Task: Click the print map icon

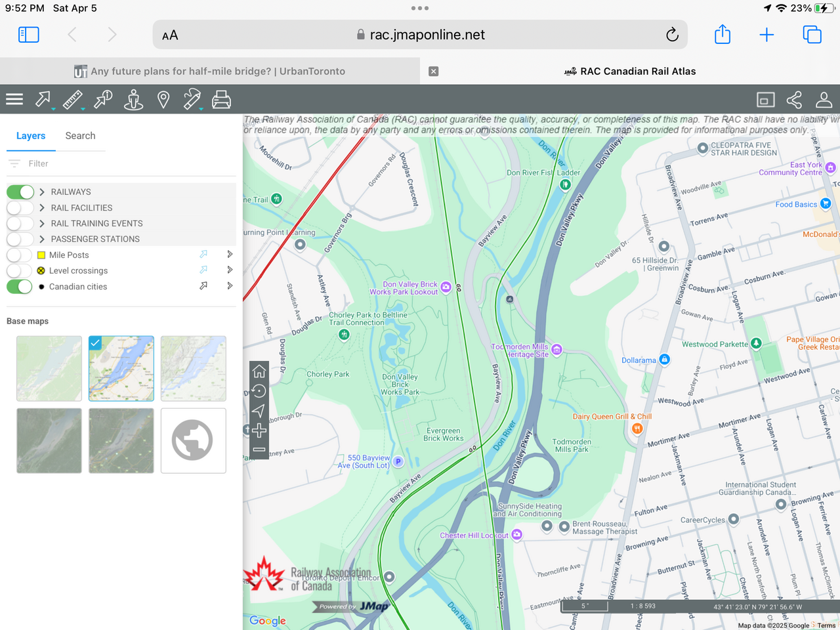Action: [221, 100]
